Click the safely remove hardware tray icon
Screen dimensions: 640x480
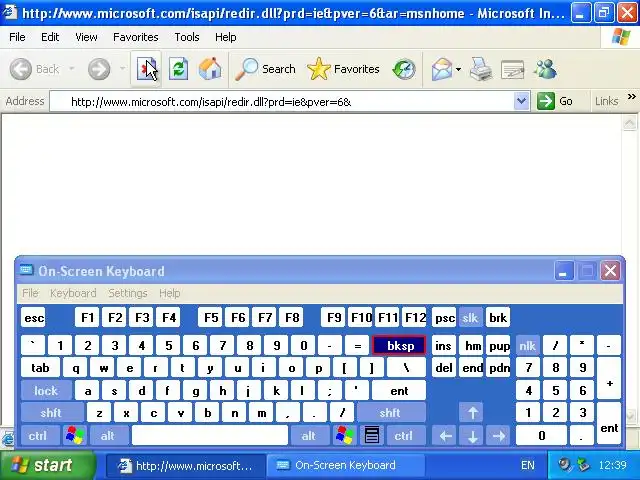[x=584, y=465]
